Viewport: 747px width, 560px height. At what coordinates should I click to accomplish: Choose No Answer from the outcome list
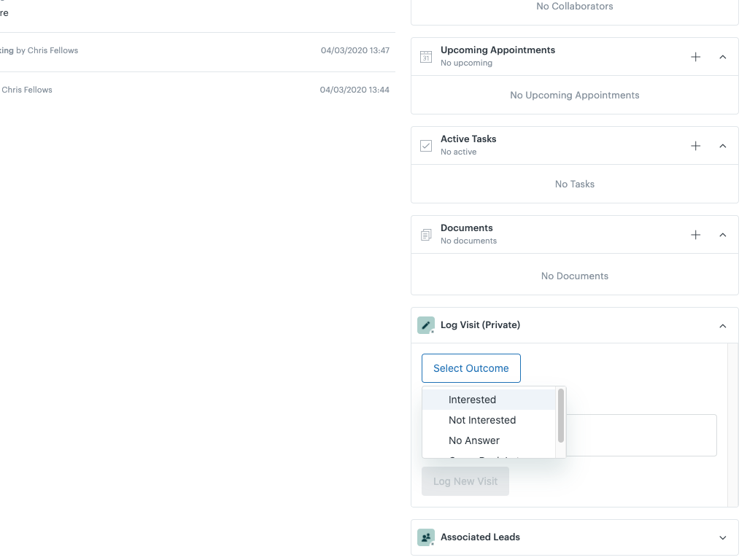(473, 440)
